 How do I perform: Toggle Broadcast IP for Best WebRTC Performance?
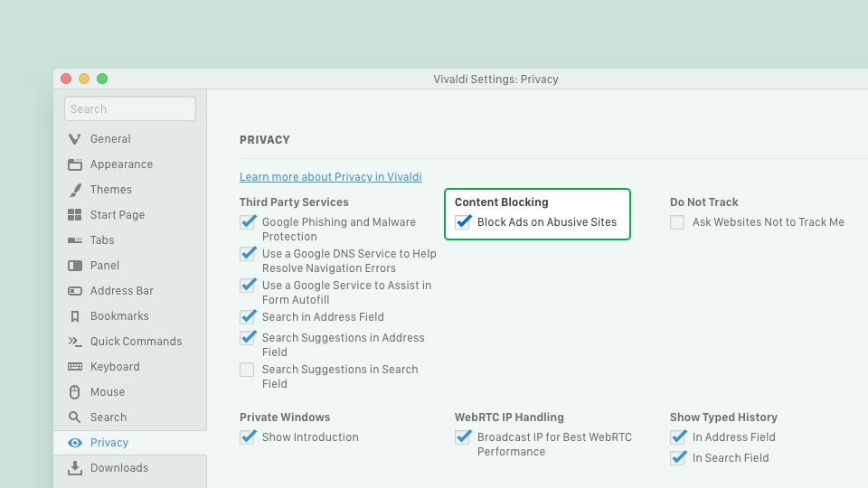tap(463, 437)
